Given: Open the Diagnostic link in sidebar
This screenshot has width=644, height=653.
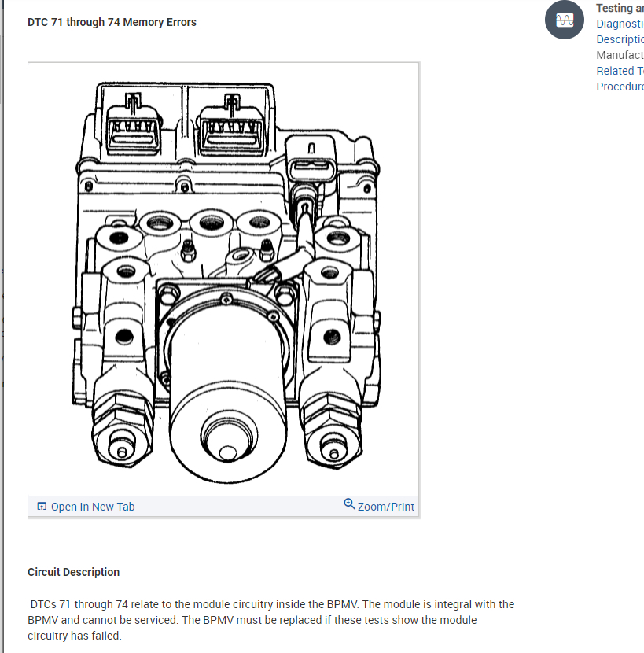Looking at the screenshot, I should coord(620,24).
